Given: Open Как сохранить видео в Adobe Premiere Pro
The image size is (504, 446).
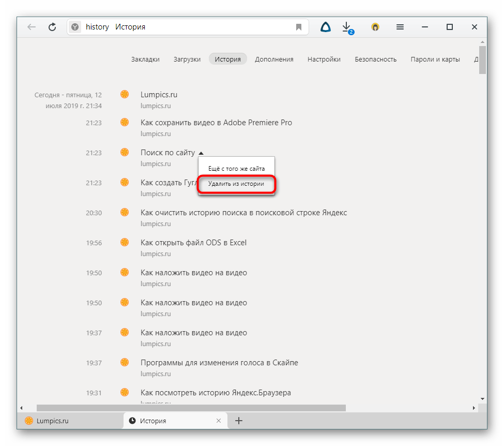Looking at the screenshot, I should [x=216, y=123].
